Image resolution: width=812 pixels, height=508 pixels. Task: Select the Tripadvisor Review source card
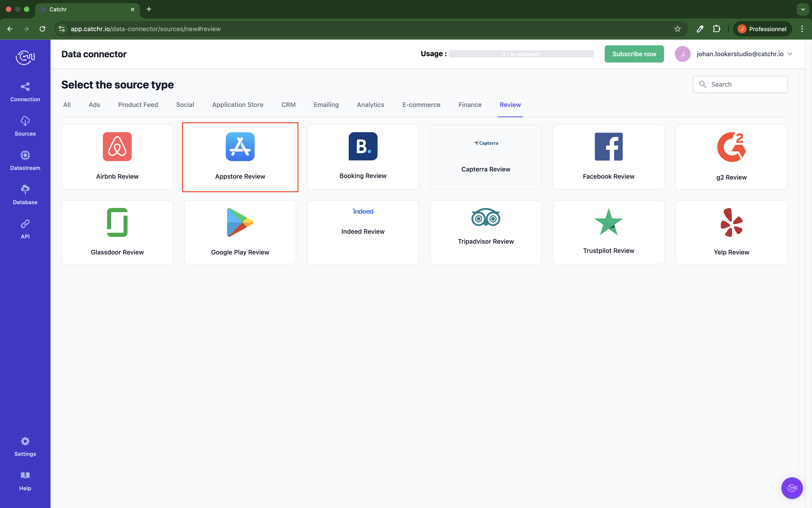point(486,232)
